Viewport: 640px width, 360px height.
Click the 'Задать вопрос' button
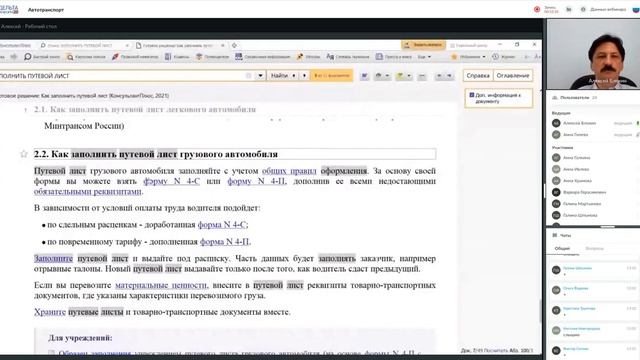(x=423, y=45)
